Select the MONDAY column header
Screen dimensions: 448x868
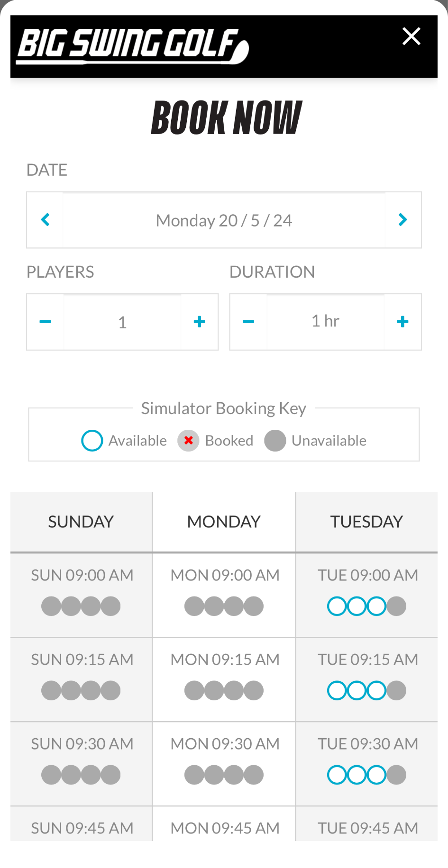pyautogui.click(x=224, y=522)
